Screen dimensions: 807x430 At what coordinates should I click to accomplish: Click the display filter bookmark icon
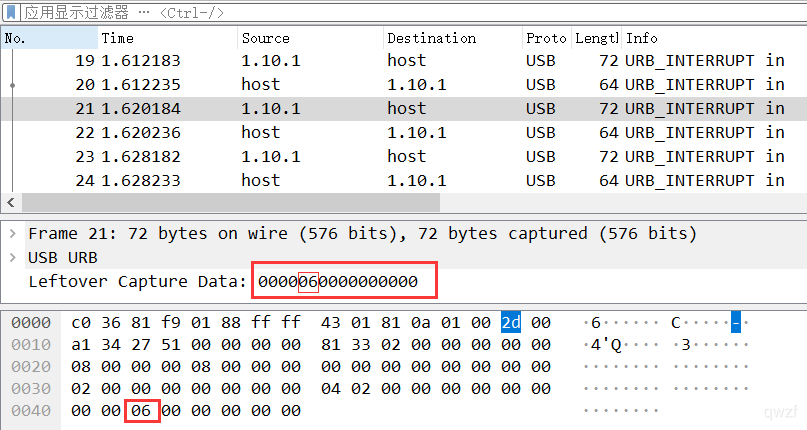pyautogui.click(x=11, y=12)
